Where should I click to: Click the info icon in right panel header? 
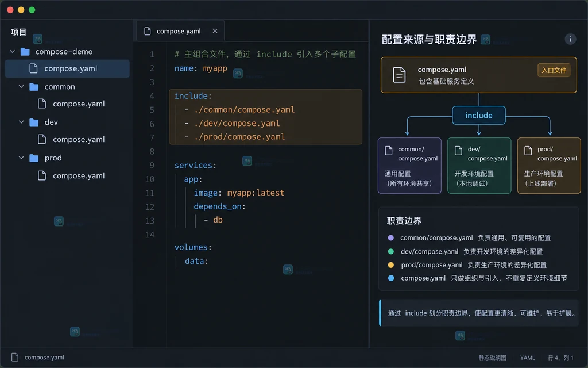click(x=570, y=39)
